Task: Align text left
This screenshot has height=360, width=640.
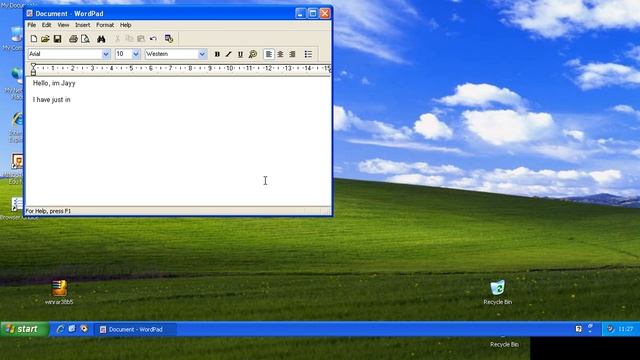Action: pos(269,54)
